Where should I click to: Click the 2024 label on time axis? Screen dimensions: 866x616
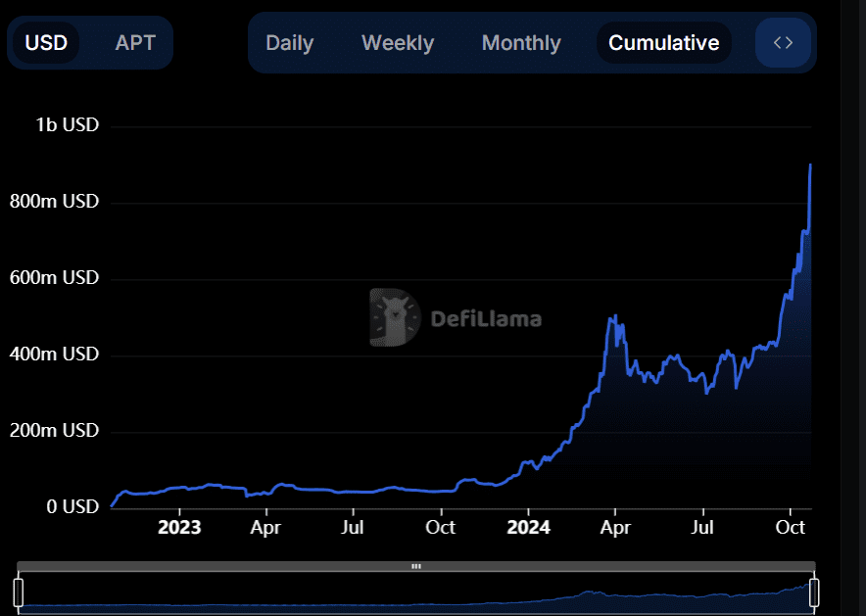(527, 528)
